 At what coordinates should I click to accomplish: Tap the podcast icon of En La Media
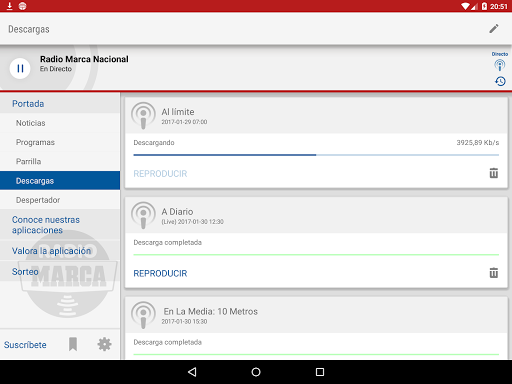143,315
